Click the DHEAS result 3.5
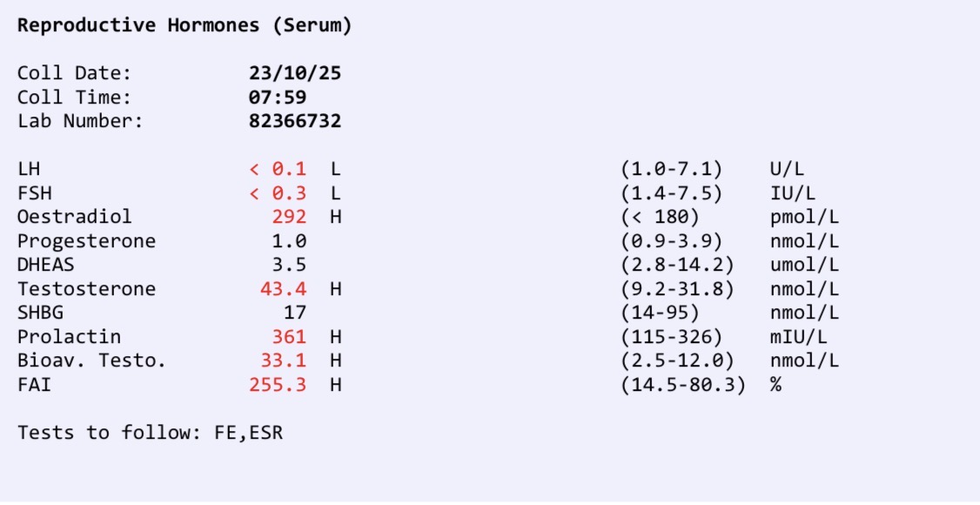Image resolution: width=980 pixels, height=505 pixels. tap(289, 265)
